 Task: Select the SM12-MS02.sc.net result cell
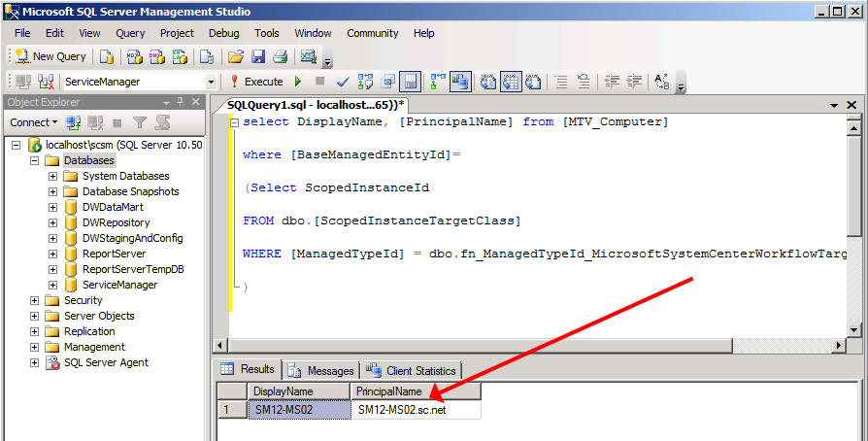416,410
